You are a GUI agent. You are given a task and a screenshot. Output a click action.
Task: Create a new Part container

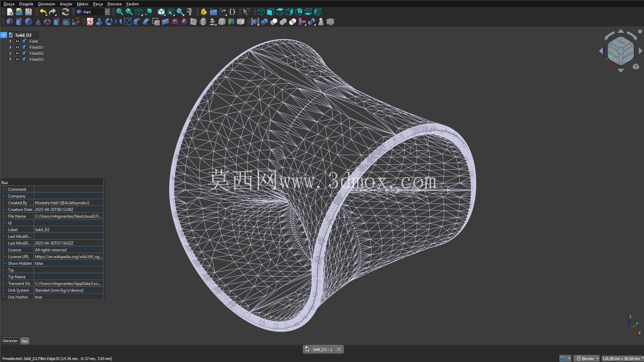pyautogui.click(x=204, y=12)
